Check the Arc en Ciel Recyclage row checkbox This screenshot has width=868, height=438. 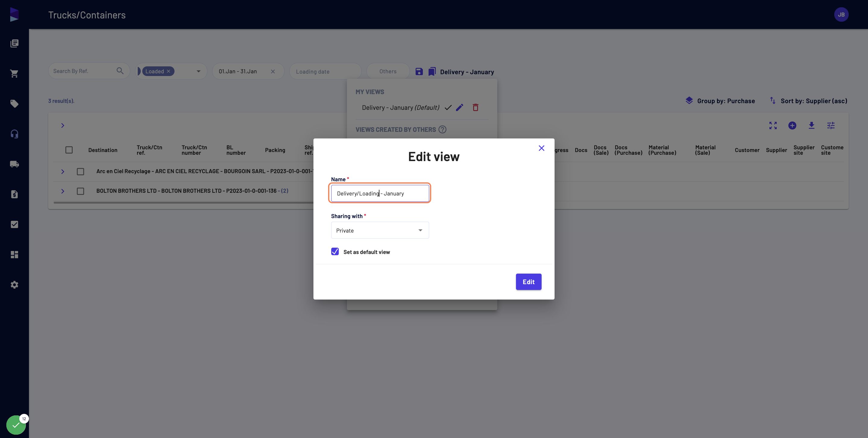coord(80,172)
